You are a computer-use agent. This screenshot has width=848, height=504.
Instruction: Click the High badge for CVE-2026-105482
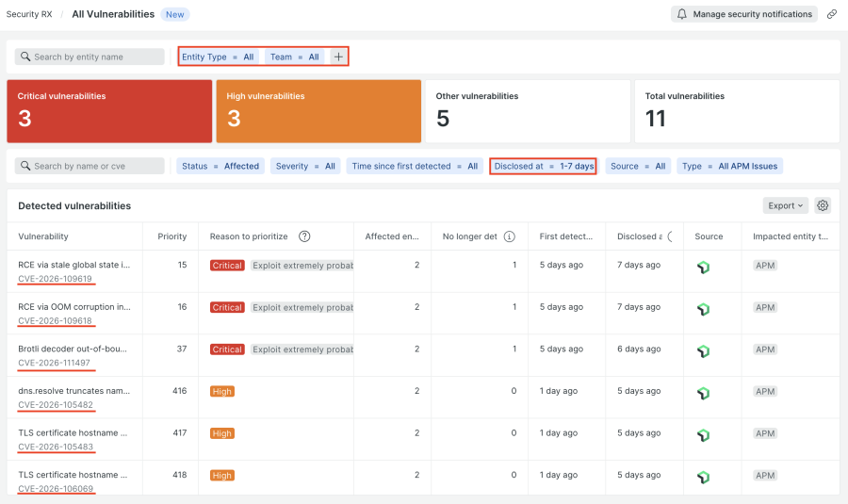[221, 392]
